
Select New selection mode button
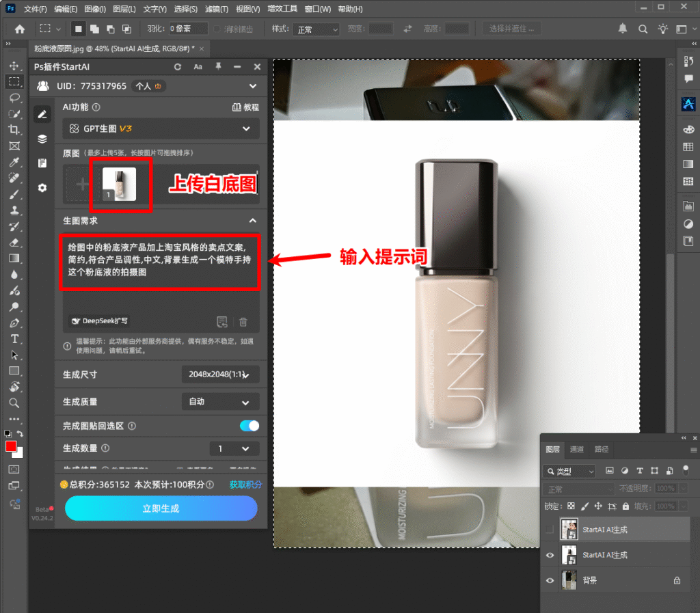(x=78, y=29)
